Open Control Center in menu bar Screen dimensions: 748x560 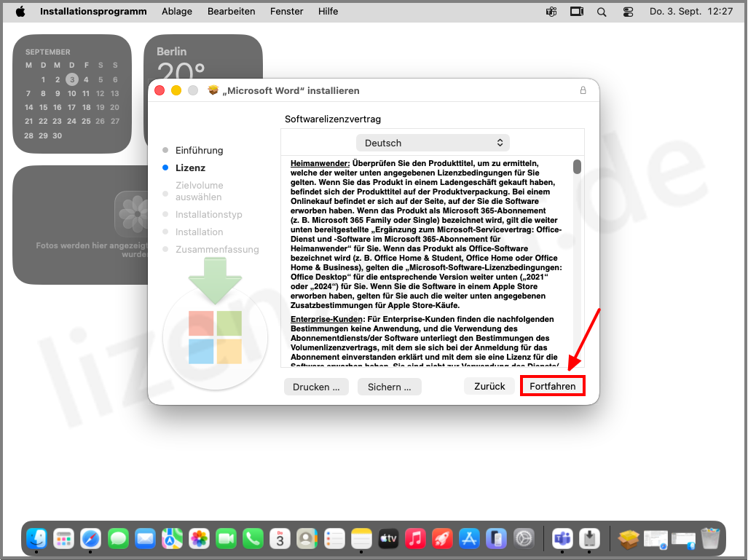pyautogui.click(x=628, y=12)
